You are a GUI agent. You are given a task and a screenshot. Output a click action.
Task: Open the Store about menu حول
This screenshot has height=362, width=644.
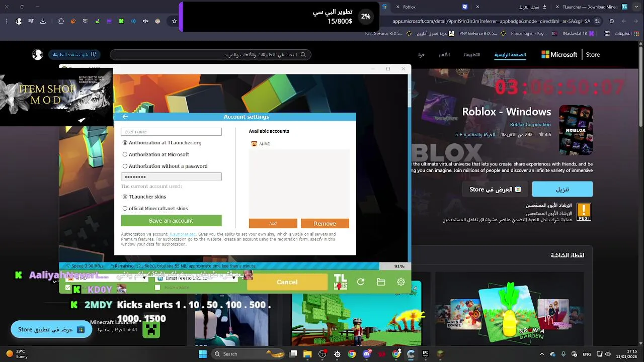click(421, 55)
